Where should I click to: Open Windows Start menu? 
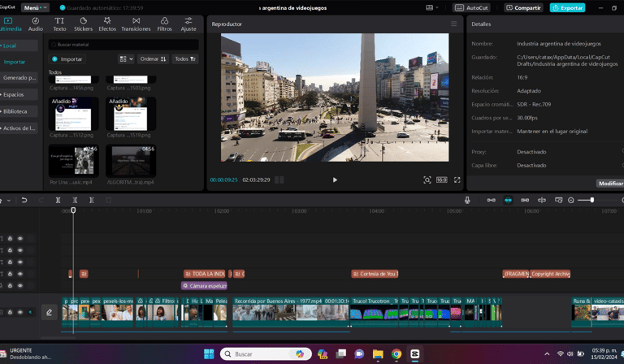click(209, 353)
